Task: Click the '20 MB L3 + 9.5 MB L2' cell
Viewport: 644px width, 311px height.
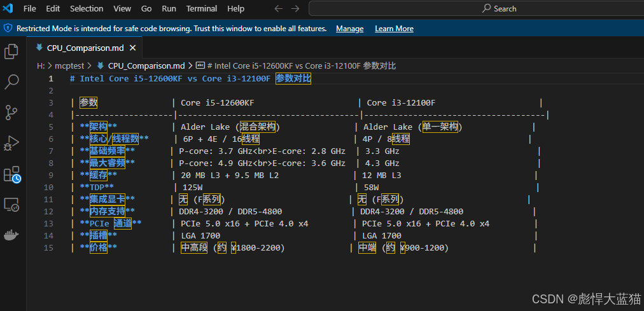Action: click(230, 176)
